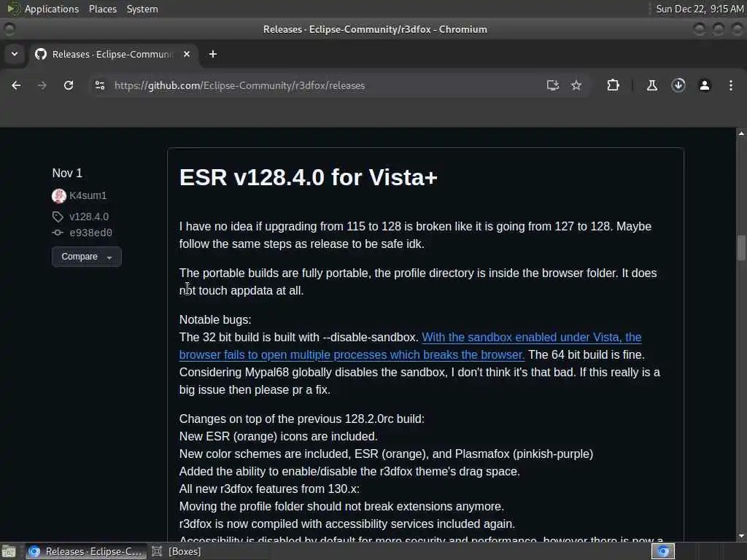Click the date and time clock
Image resolution: width=747 pixels, height=560 pixels.
point(700,9)
